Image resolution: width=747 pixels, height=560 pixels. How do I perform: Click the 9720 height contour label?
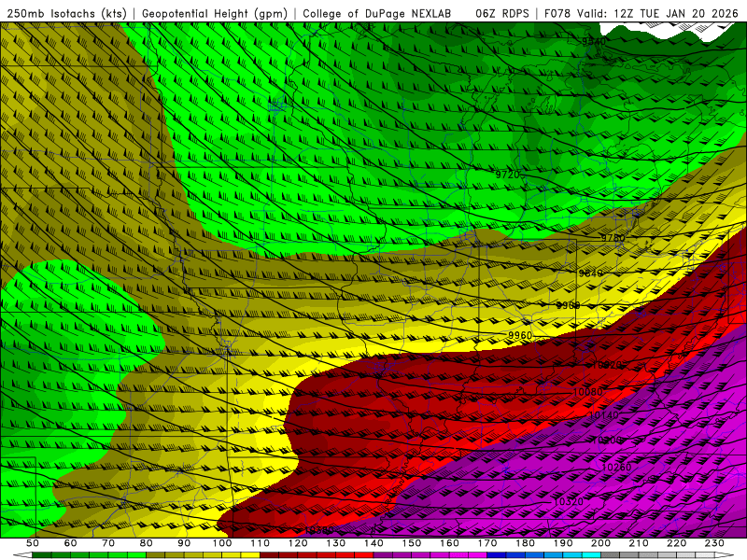tap(507, 175)
